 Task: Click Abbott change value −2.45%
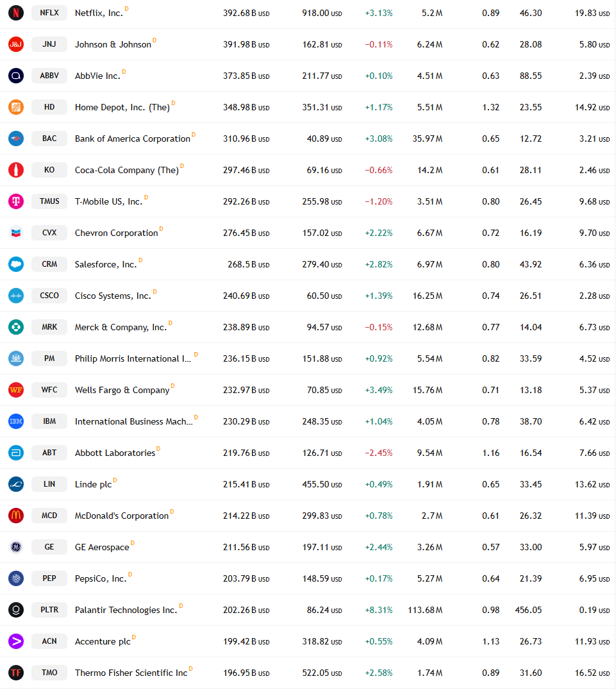tap(378, 453)
